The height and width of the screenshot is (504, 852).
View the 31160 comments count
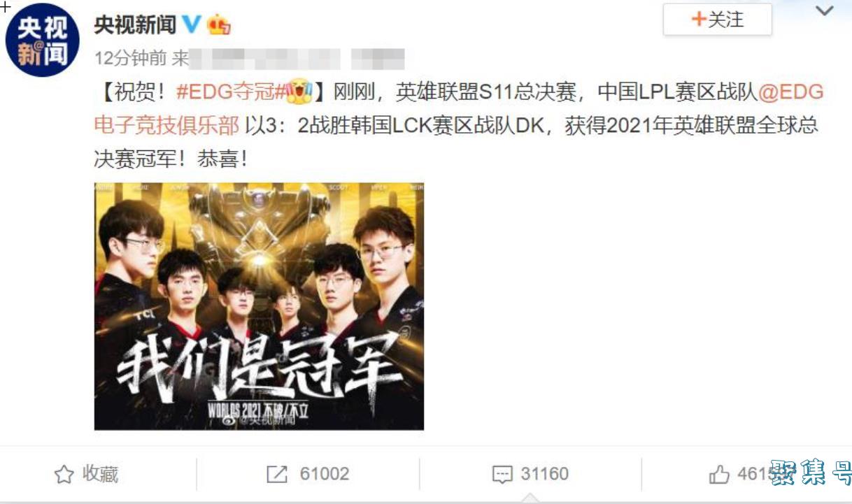tap(544, 475)
